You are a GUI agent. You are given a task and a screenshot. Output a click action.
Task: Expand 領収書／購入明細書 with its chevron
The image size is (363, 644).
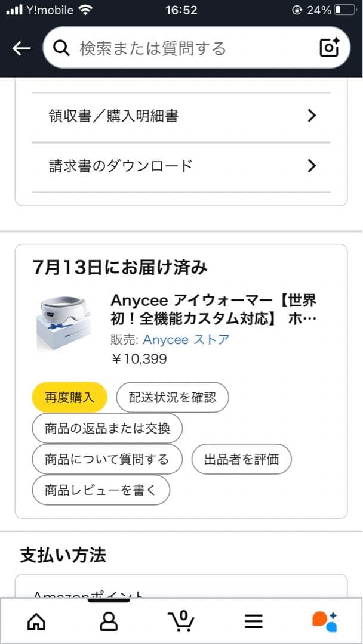tap(311, 116)
